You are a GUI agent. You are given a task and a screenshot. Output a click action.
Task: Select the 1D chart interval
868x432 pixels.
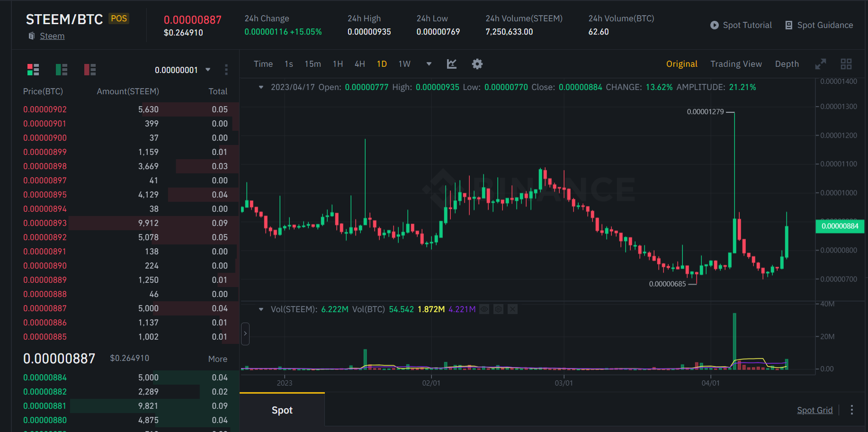coord(382,64)
